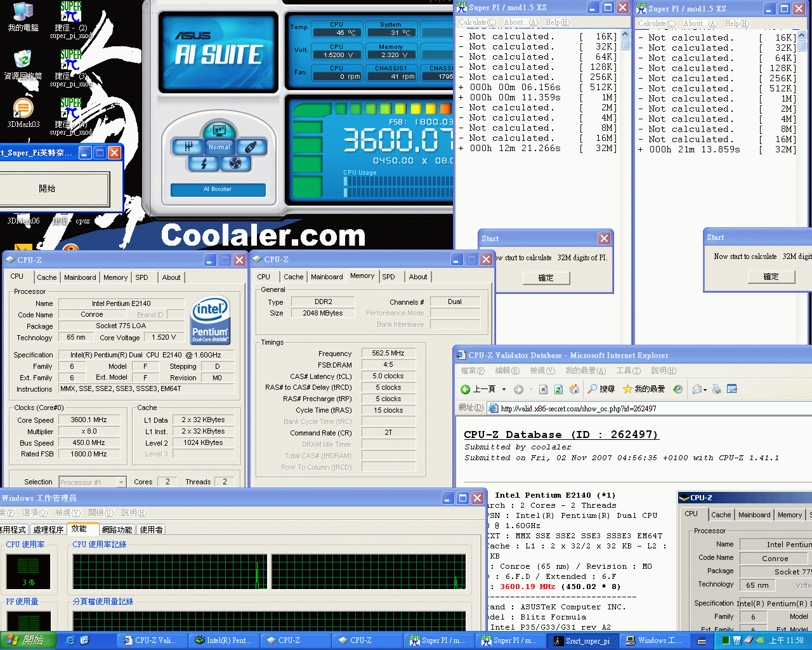This screenshot has height=650, width=812.
Task: Click the IE address bar URL field
Action: [649, 408]
